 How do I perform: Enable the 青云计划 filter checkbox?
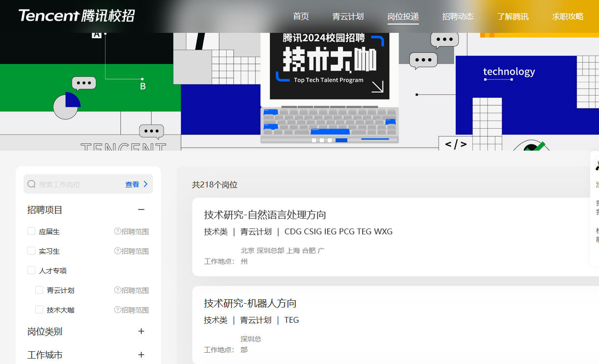39,290
